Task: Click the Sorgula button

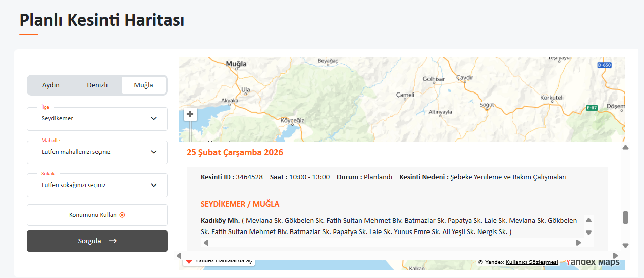Action: pos(97,241)
